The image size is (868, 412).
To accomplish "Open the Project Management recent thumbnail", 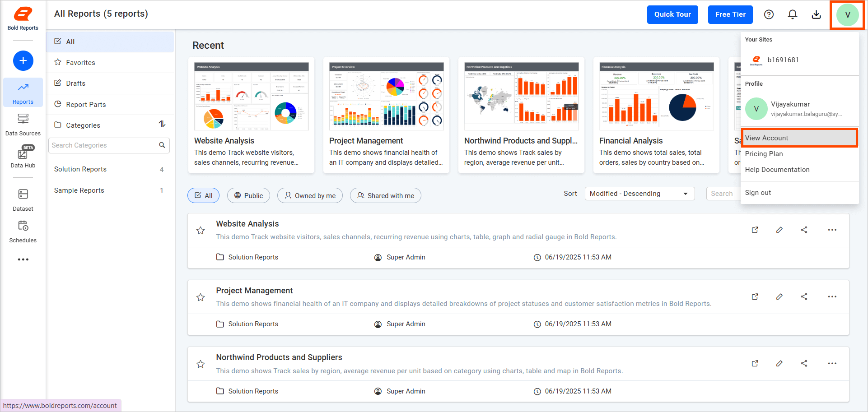I will pos(386,96).
